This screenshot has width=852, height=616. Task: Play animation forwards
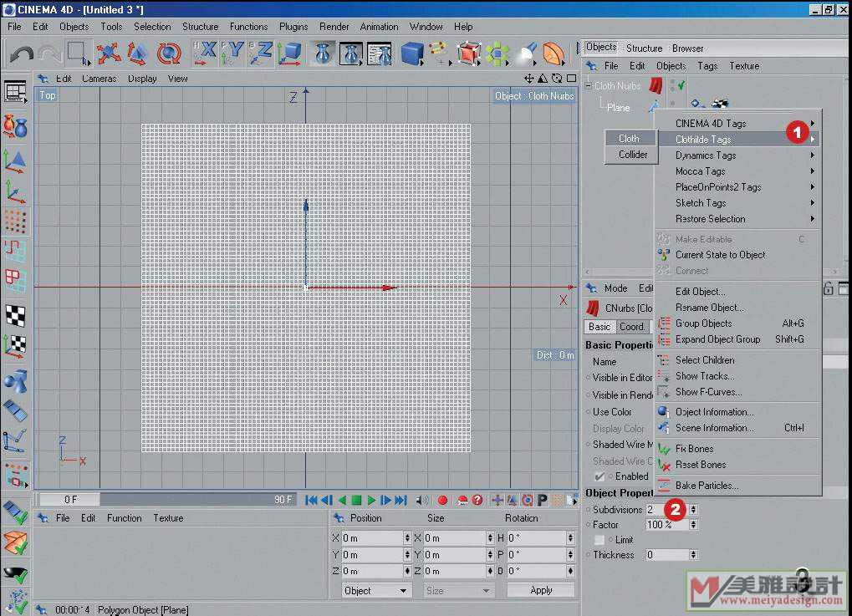click(371, 500)
